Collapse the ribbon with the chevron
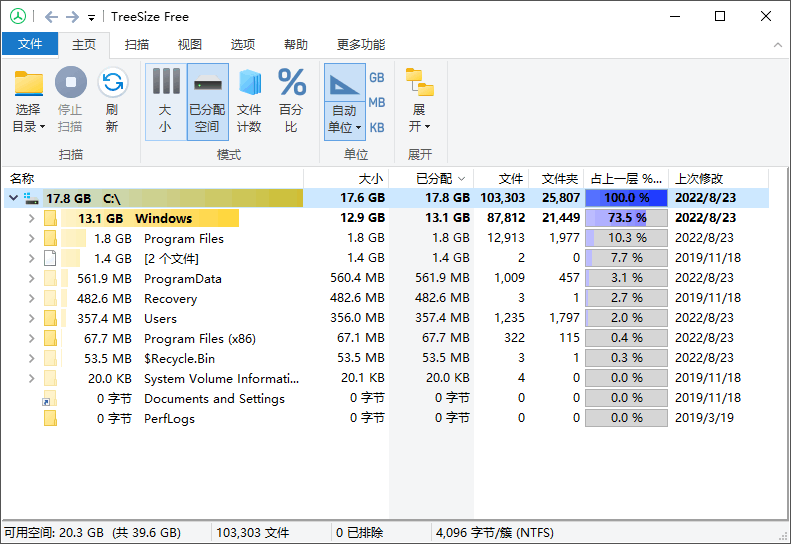 click(x=777, y=45)
